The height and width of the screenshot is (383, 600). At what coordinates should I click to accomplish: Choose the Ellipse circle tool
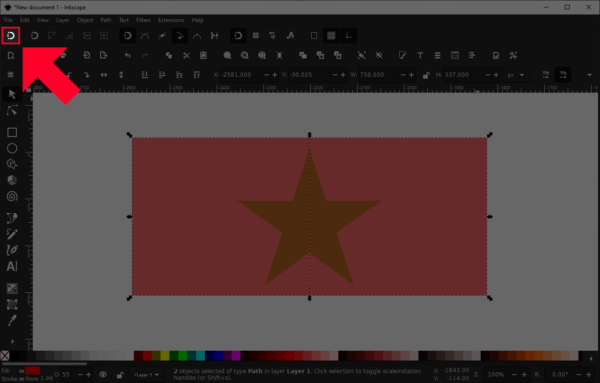pyautogui.click(x=12, y=148)
